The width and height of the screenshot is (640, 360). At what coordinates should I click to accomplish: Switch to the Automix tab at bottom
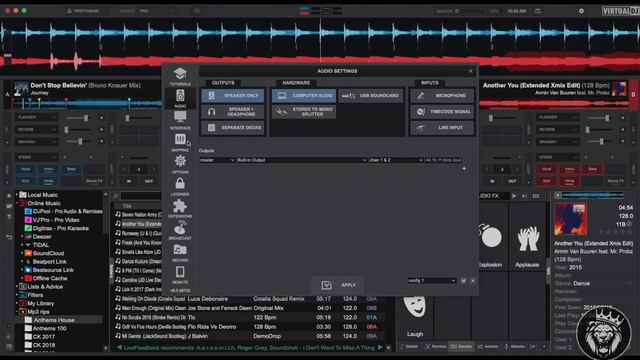click(488, 347)
